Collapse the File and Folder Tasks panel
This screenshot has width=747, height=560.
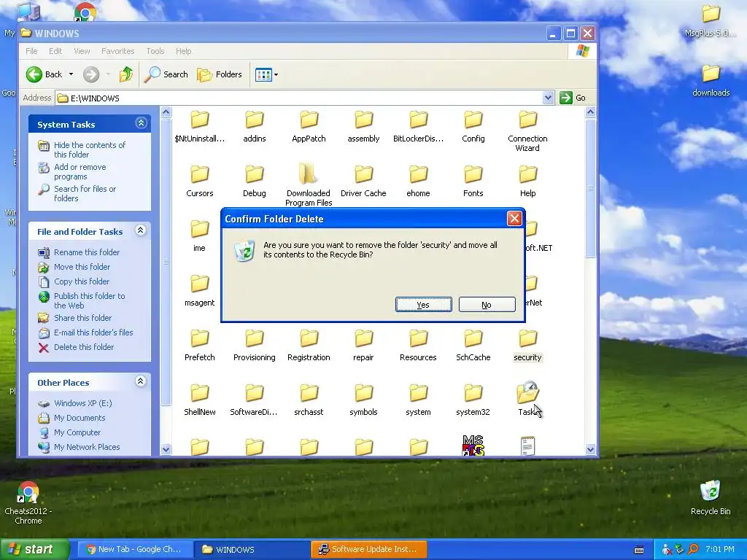(141, 230)
